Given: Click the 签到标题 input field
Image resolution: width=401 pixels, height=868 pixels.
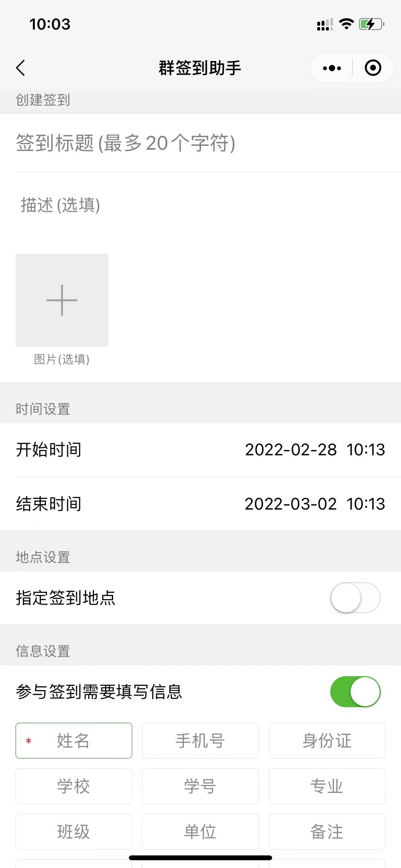Looking at the screenshot, I should click(x=200, y=143).
